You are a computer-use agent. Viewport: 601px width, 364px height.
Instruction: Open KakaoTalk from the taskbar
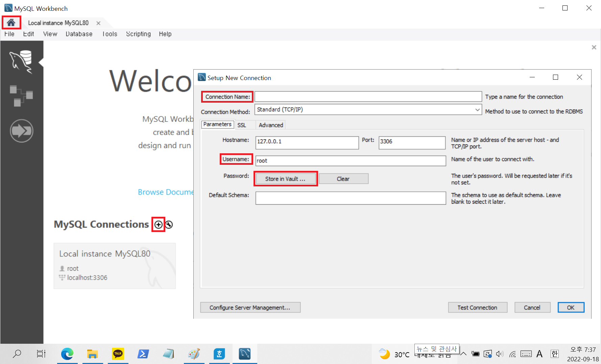118,354
